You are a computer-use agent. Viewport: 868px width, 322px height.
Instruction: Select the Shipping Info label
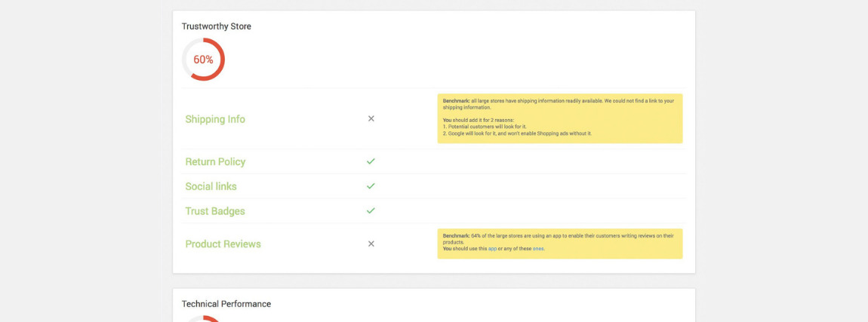(x=215, y=119)
